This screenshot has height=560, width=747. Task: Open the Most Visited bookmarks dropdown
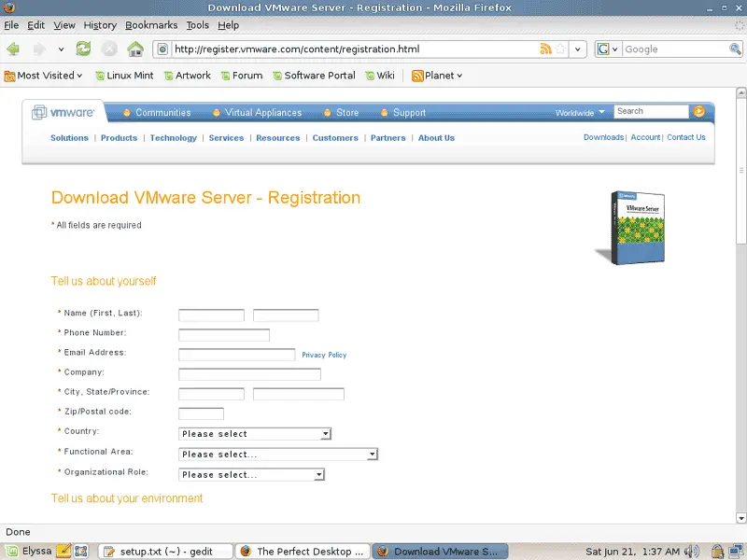[x=43, y=76]
